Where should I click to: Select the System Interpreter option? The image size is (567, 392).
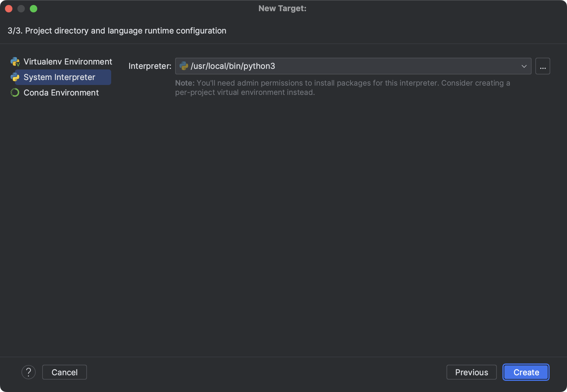coord(59,77)
